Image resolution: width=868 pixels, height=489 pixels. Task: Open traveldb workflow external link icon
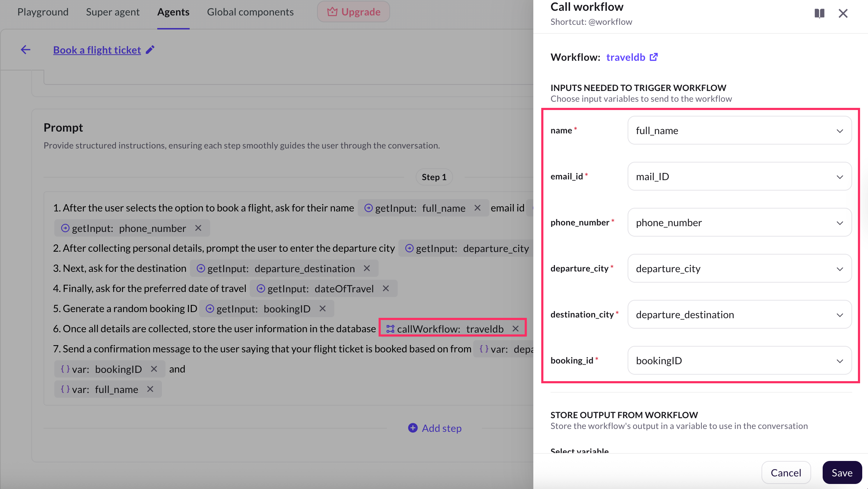654,57
